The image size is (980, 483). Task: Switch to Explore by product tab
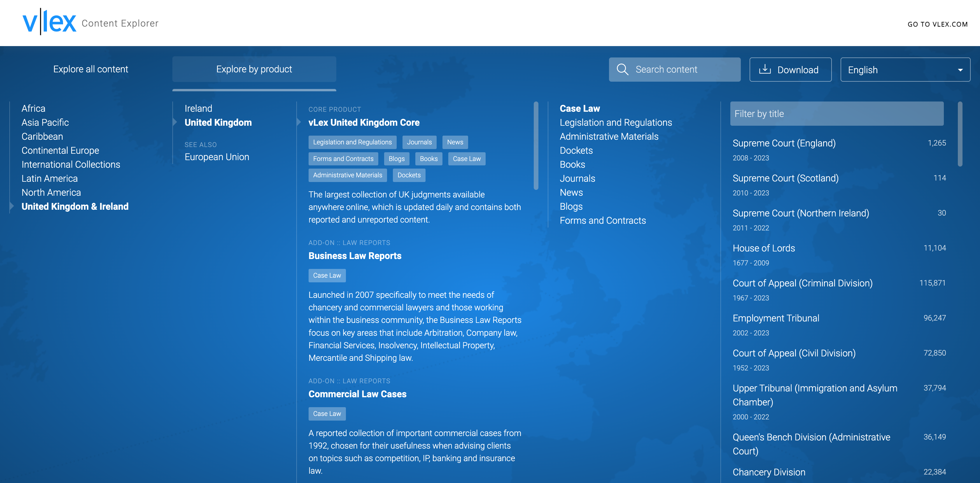point(254,69)
